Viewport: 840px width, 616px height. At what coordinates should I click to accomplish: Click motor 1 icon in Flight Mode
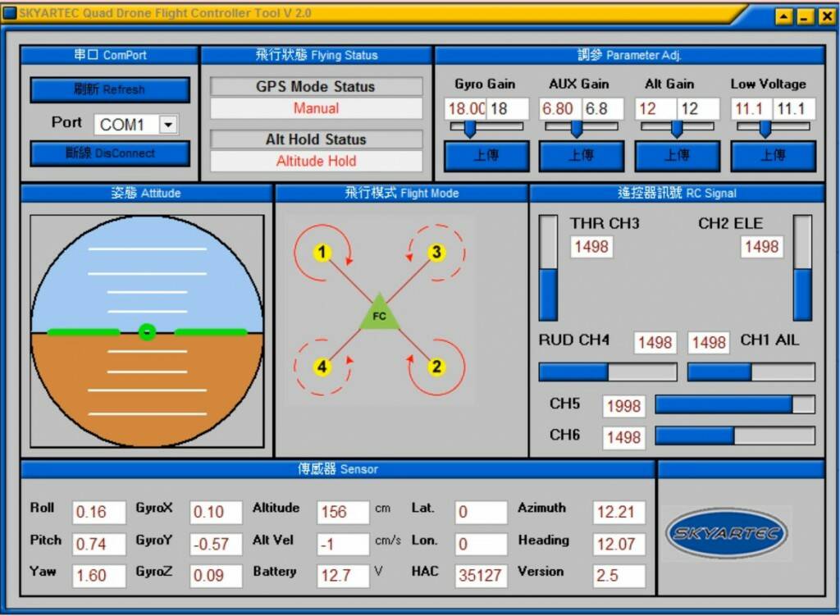click(322, 252)
